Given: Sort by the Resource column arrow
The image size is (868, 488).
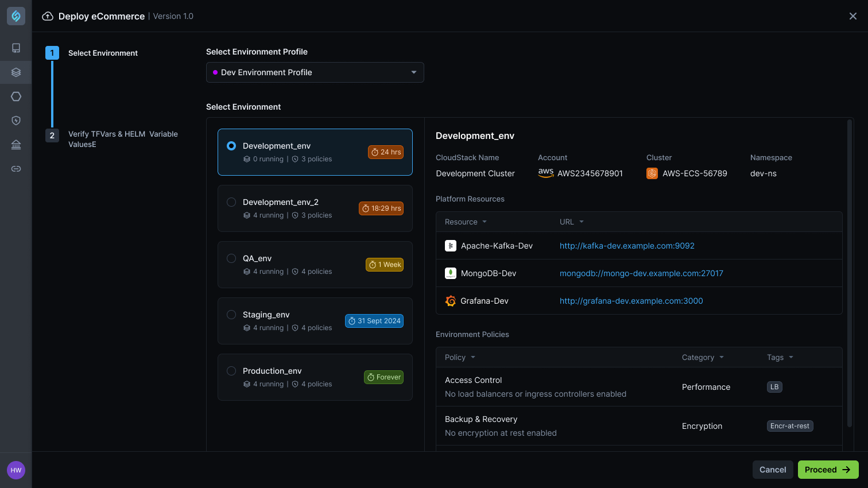Looking at the screenshot, I should pos(485,222).
